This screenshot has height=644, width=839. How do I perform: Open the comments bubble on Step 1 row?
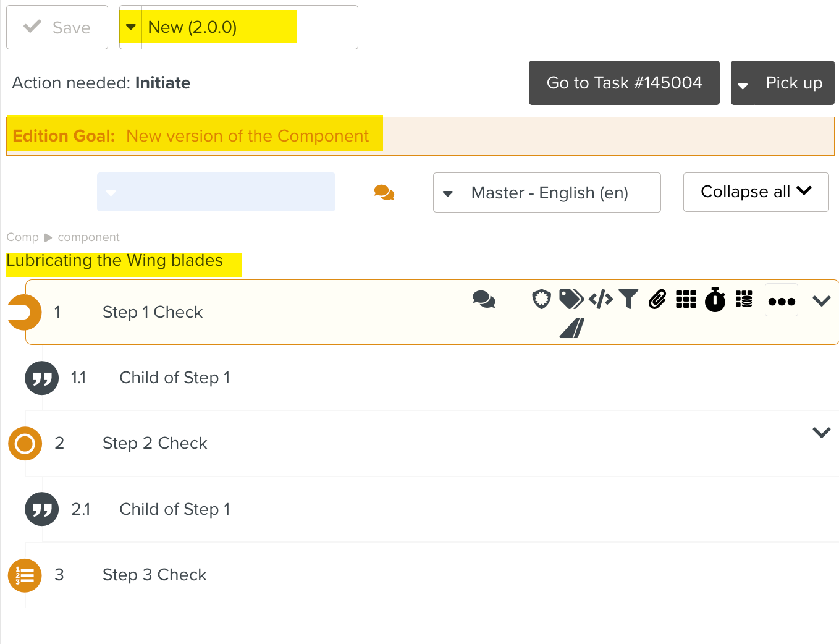(x=484, y=300)
